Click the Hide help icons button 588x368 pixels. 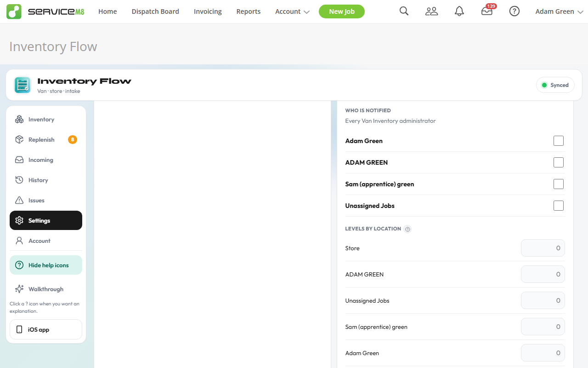point(46,265)
